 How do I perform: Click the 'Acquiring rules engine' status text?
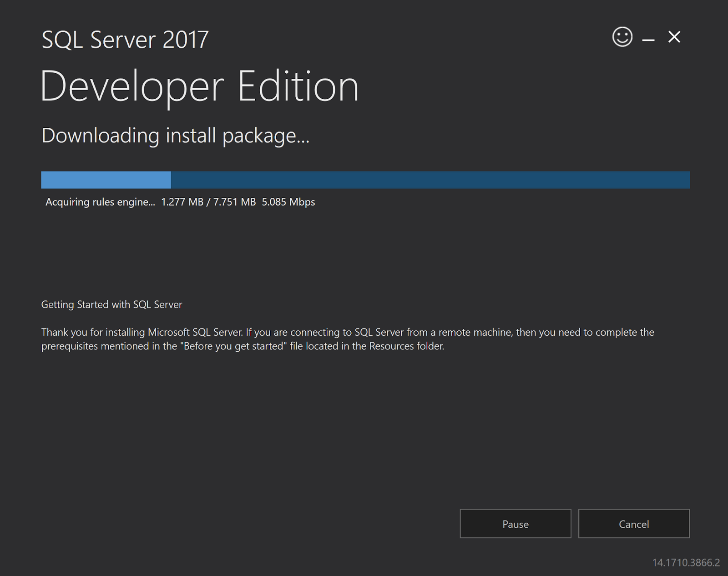coord(101,202)
